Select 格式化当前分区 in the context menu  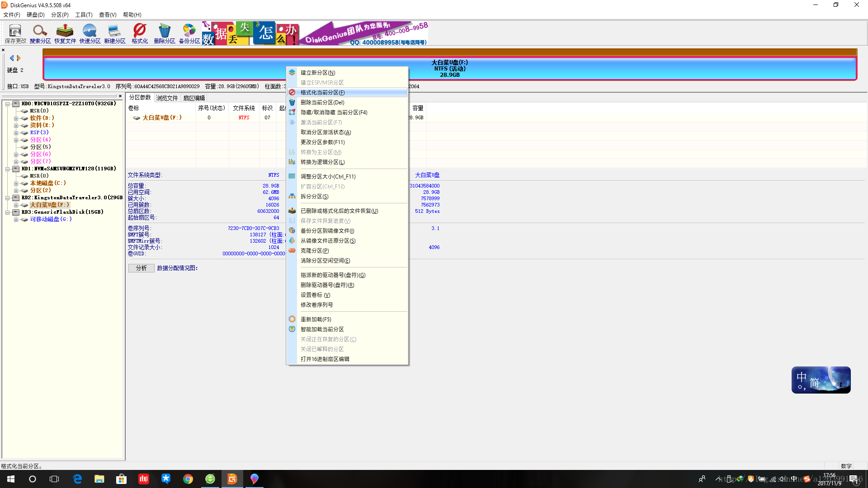point(322,93)
